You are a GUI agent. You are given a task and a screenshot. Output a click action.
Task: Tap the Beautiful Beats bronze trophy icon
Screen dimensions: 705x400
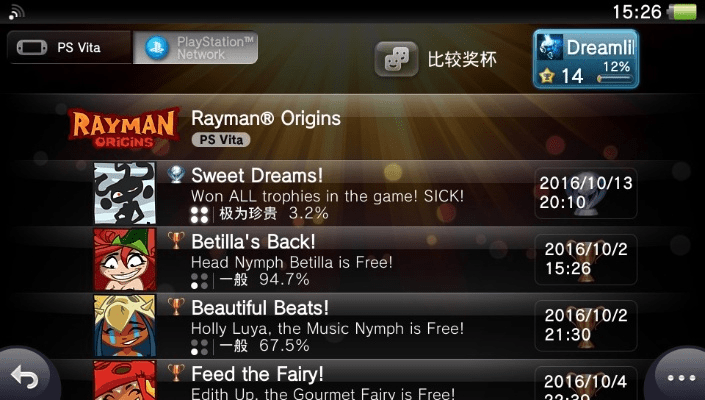tap(176, 307)
